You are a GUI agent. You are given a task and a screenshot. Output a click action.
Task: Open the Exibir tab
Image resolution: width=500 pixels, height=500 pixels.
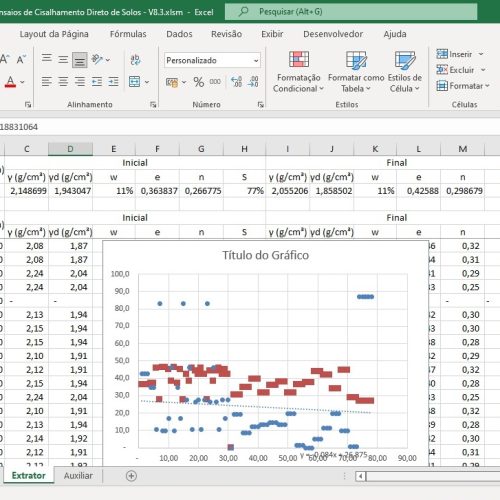[272, 34]
